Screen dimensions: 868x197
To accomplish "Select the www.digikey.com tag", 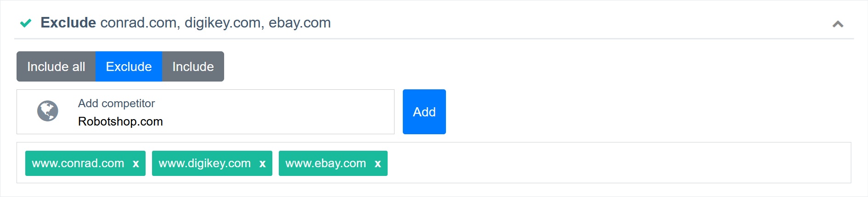I will [x=205, y=163].
